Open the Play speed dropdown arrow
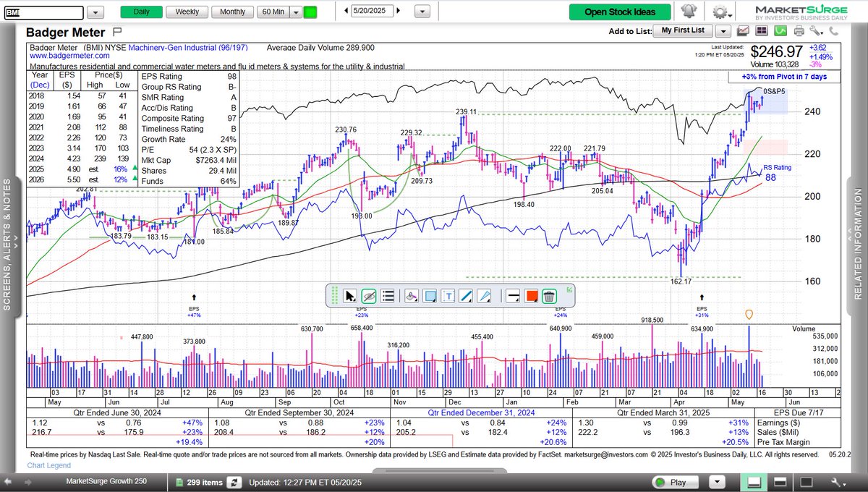 click(x=716, y=482)
